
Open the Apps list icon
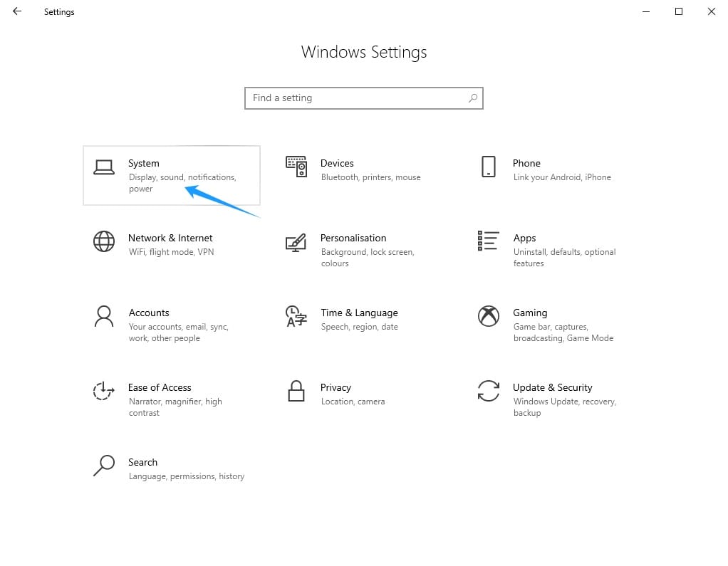click(488, 241)
